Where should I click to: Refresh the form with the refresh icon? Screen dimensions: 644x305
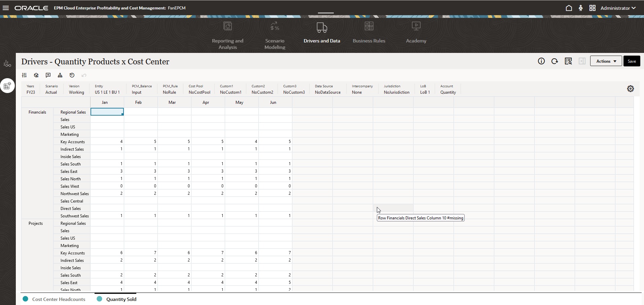tap(555, 61)
